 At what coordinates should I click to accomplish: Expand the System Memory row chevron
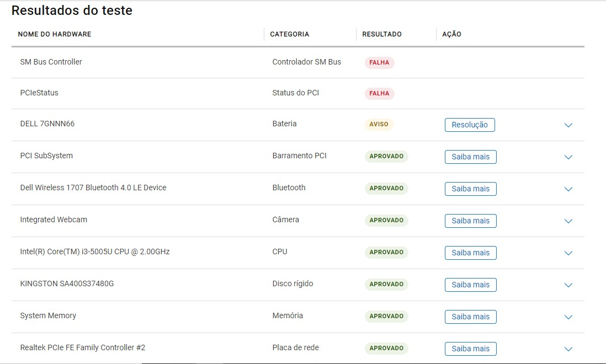click(568, 317)
